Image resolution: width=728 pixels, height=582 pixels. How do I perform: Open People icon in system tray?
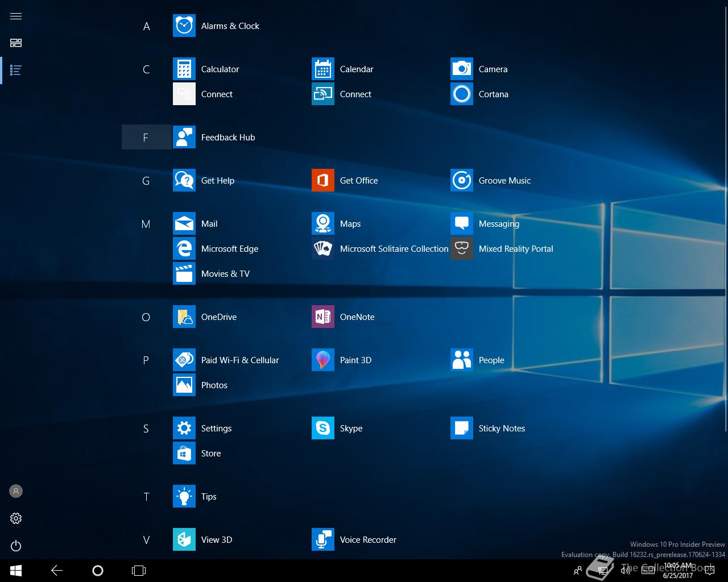[x=578, y=571]
